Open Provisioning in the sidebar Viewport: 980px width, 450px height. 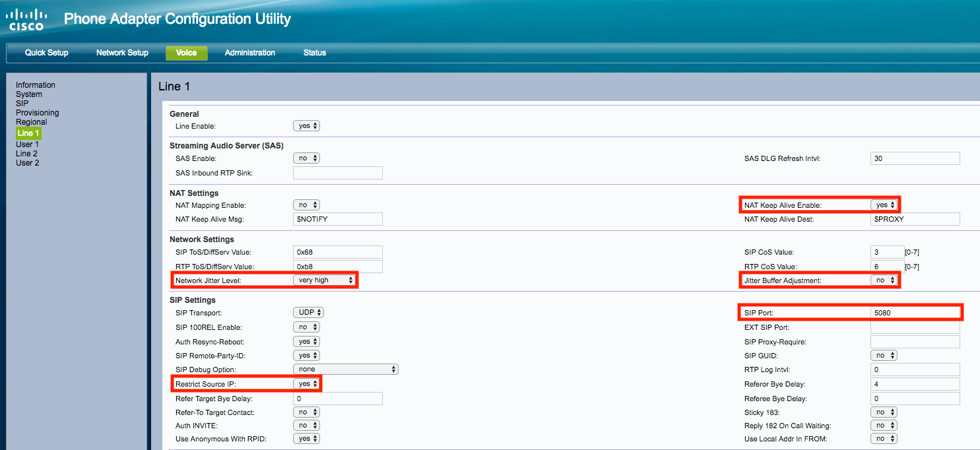pyautogui.click(x=38, y=113)
